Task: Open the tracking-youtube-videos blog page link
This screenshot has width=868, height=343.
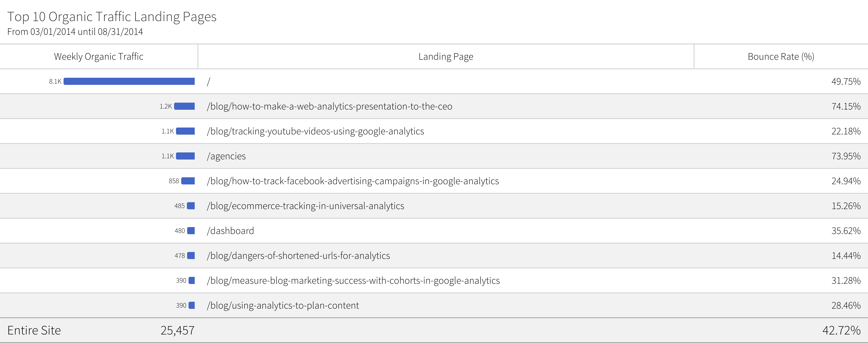Action: (x=315, y=131)
